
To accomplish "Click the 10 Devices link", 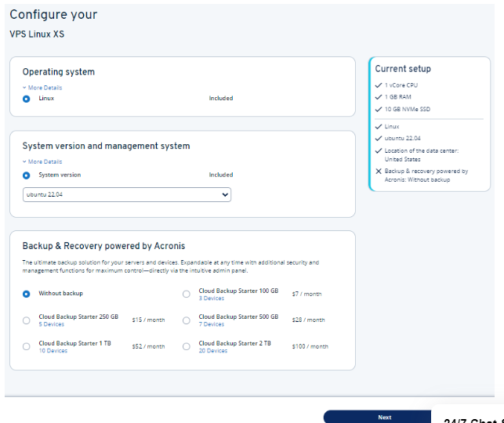I will click(53, 351).
